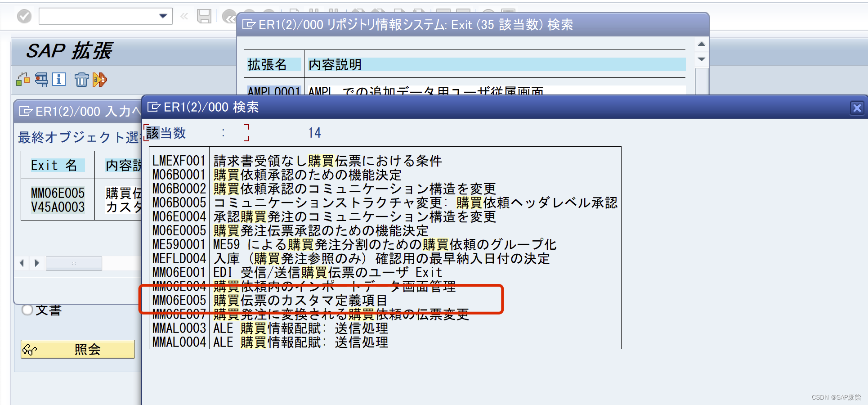Viewport: 868px width, 405px height.
Task: Select the 文書 radio button
Action: click(x=27, y=310)
